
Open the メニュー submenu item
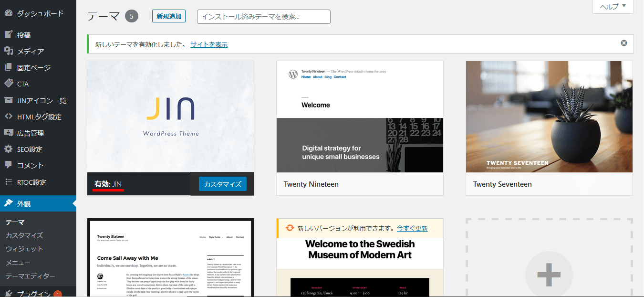(x=18, y=263)
